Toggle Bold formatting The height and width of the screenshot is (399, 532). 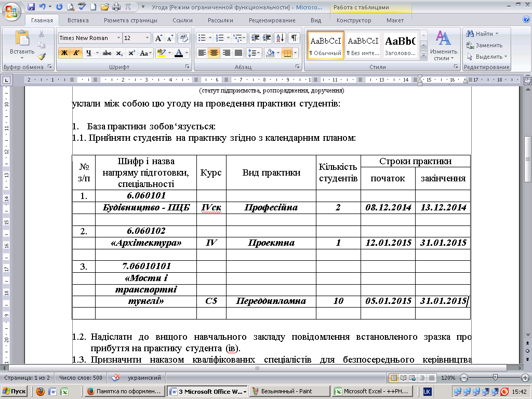(x=64, y=53)
